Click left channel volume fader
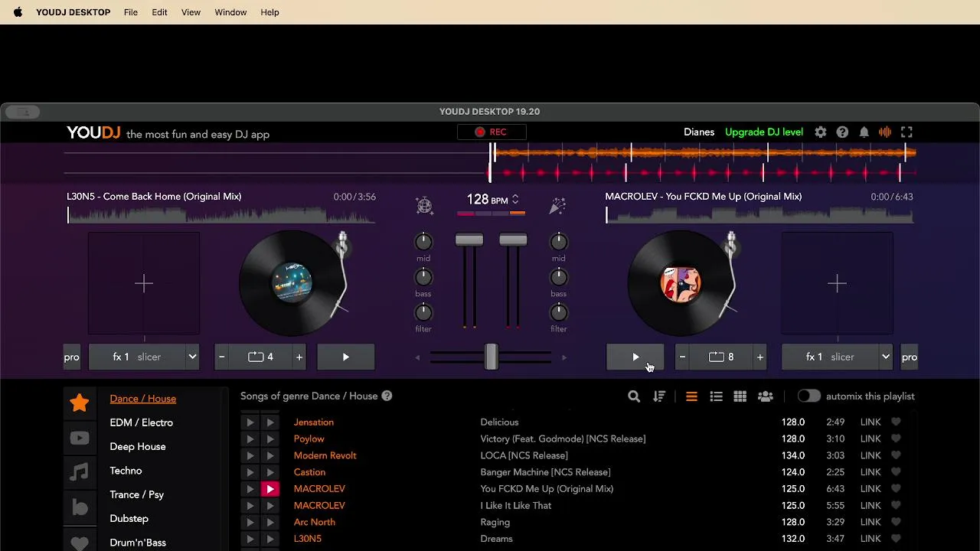The image size is (980, 551). [469, 240]
